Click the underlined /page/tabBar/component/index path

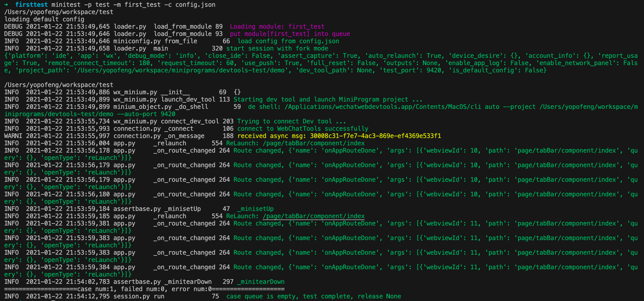tap(313, 216)
